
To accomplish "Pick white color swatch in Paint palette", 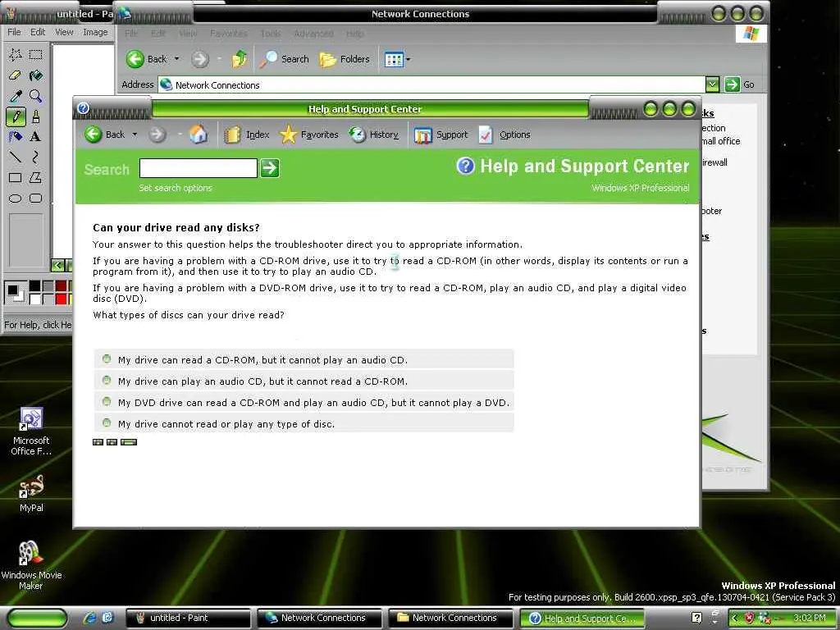I will click(34, 299).
